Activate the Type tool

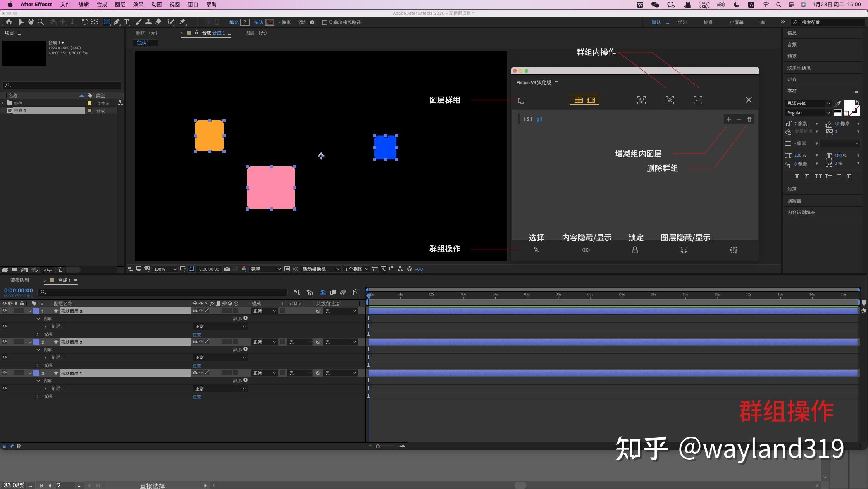click(x=126, y=22)
